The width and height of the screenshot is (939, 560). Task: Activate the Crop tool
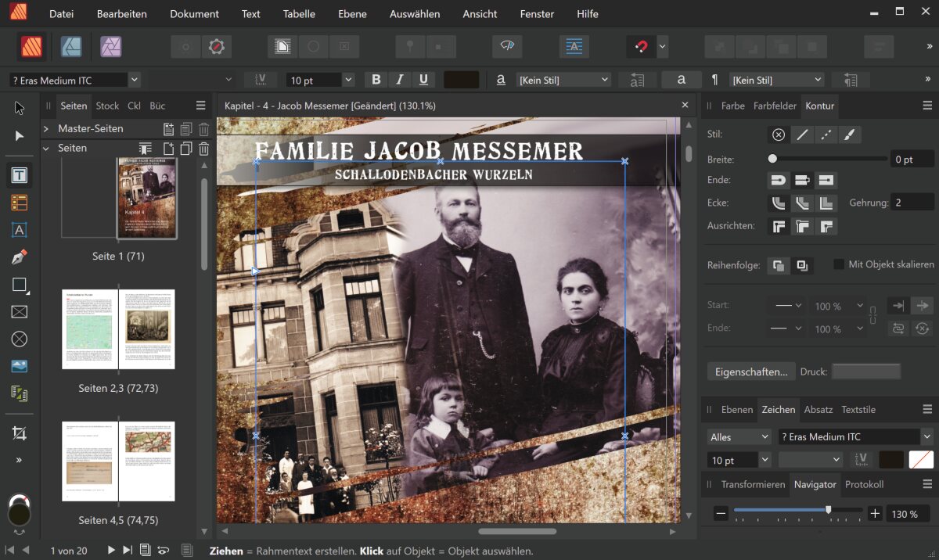[20, 433]
